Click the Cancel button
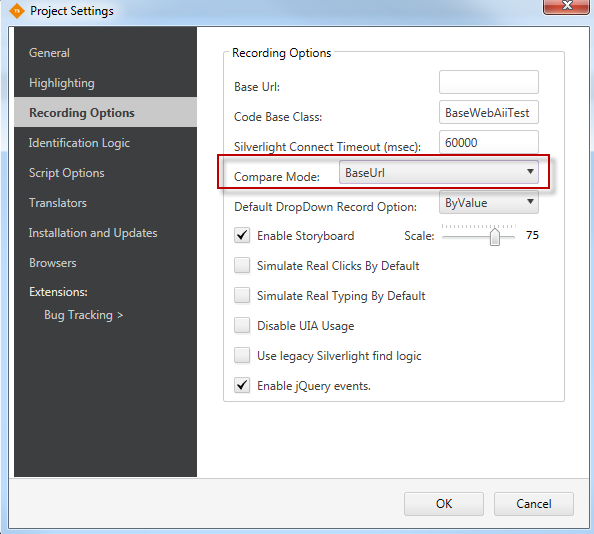Viewport: 594px width, 534px height. click(533, 504)
